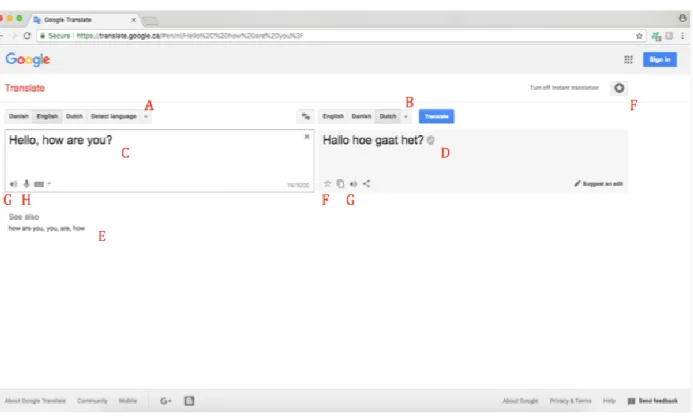Select Danish as target language
Viewport: 693px width, 418px height.
coord(361,116)
